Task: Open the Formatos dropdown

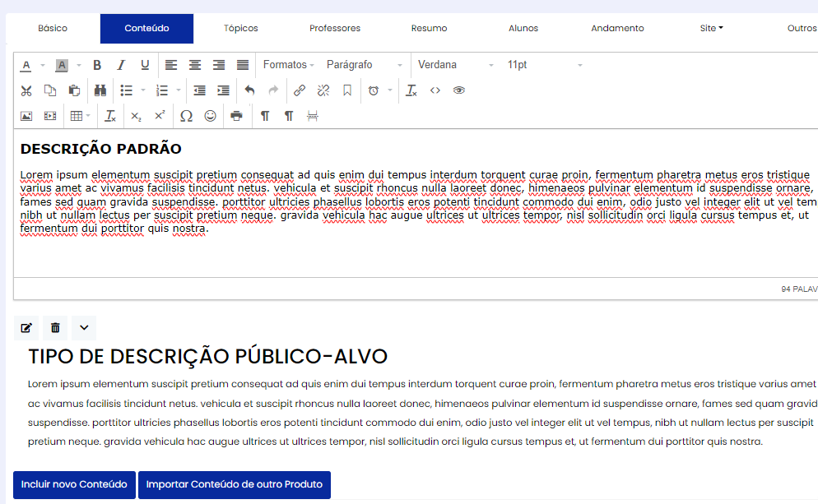Action: pyautogui.click(x=289, y=65)
